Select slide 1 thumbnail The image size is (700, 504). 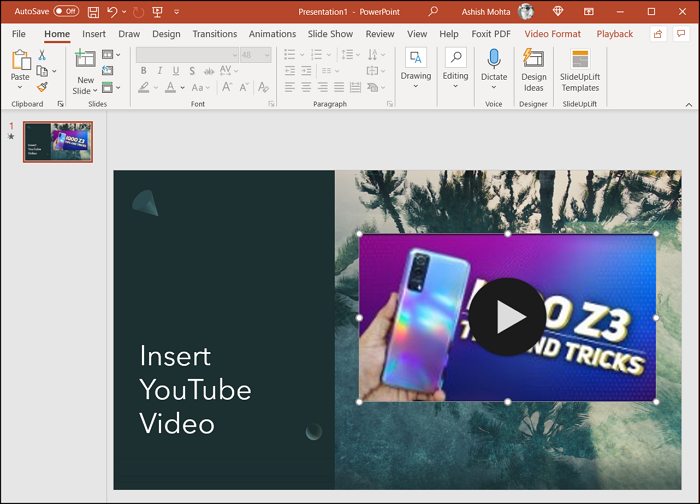[58, 142]
